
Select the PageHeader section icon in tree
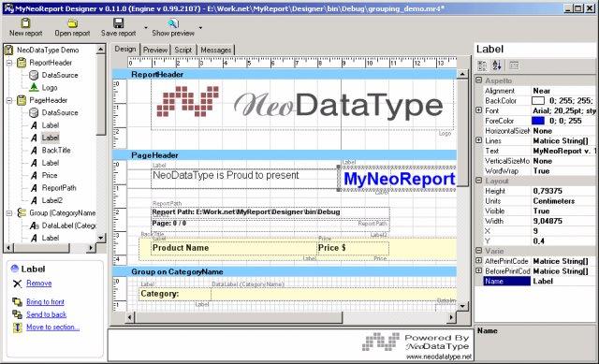pos(22,100)
